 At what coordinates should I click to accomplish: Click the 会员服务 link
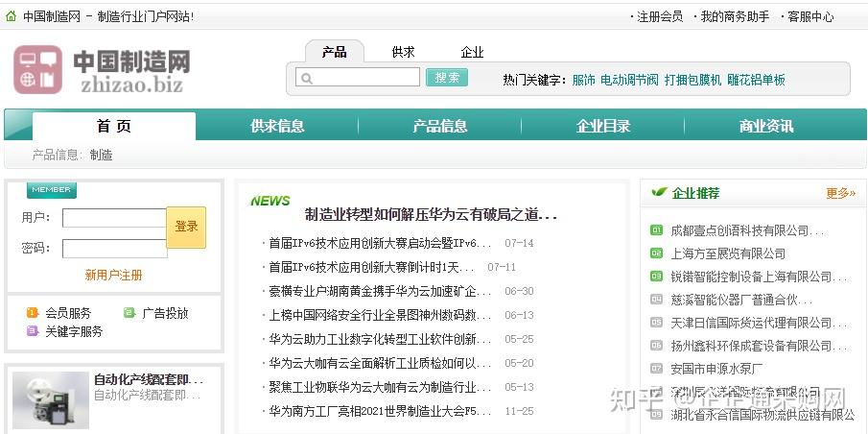pyautogui.click(x=68, y=313)
